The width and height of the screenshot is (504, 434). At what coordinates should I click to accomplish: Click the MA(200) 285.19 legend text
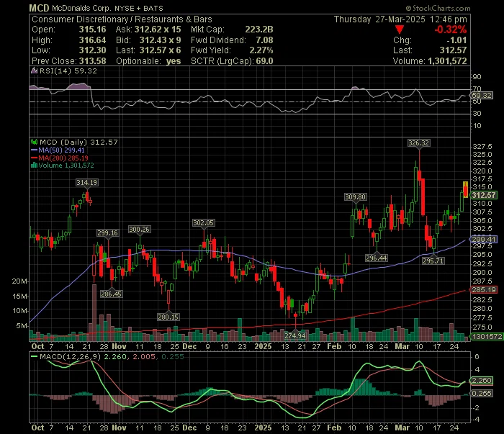(x=63, y=158)
